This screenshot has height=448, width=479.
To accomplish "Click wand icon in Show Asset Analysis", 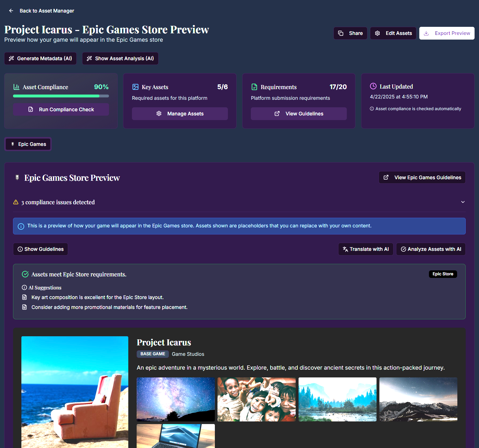I will coord(89,58).
